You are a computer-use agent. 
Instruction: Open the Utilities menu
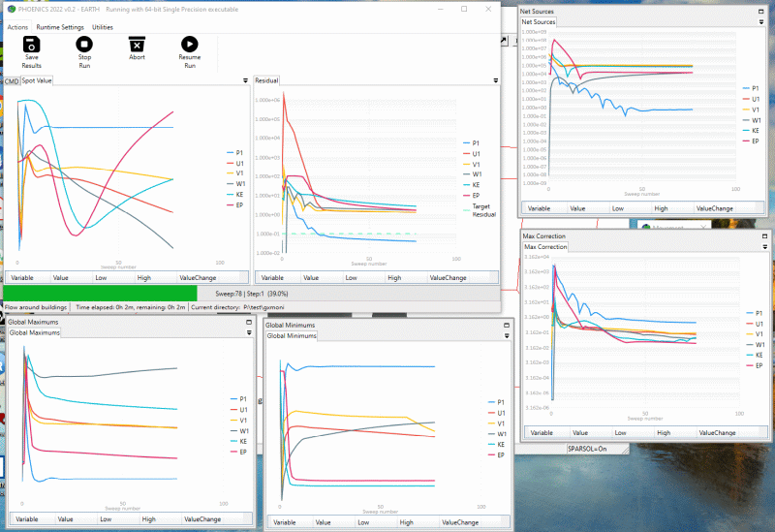click(103, 27)
